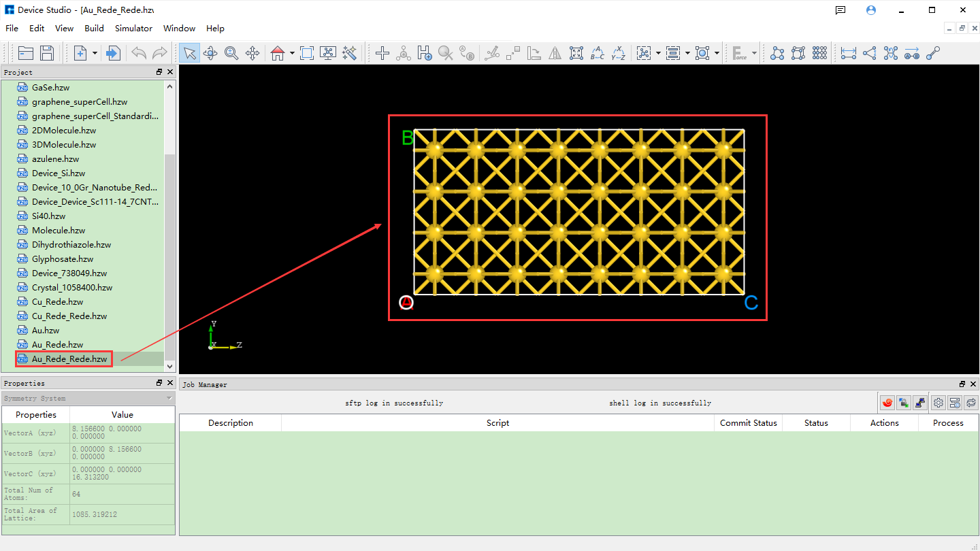
Task: Open the new file dropdown arrow
Action: click(95, 53)
